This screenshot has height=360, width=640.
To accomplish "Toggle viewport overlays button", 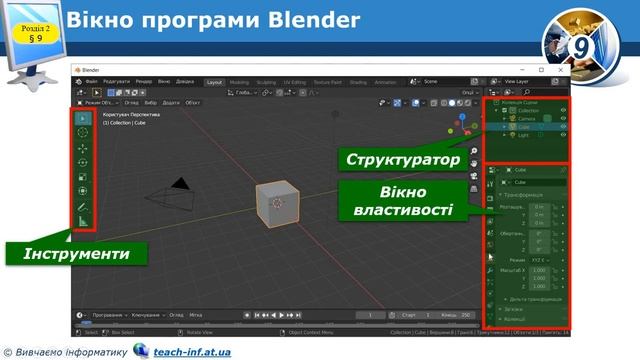I will point(416,103).
